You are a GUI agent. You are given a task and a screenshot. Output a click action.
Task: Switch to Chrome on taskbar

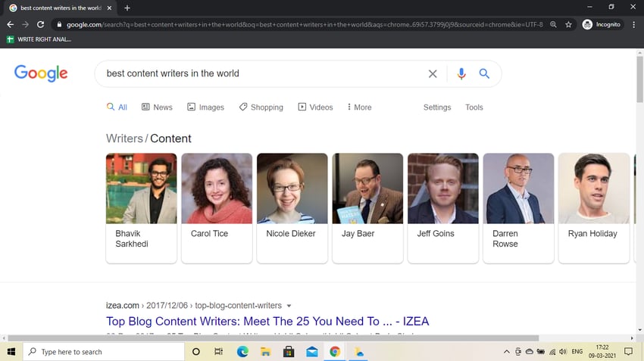(335, 352)
